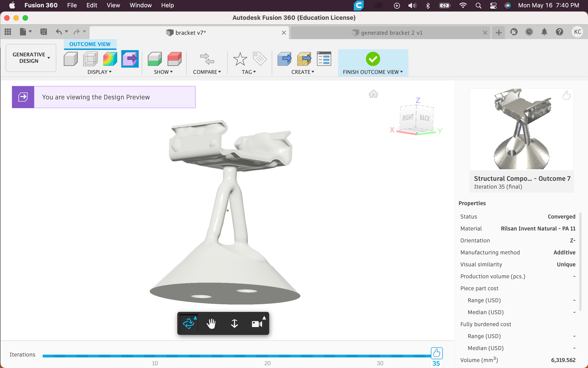588x368 pixels.
Task: Expand the Display dropdown
Action: coord(99,72)
